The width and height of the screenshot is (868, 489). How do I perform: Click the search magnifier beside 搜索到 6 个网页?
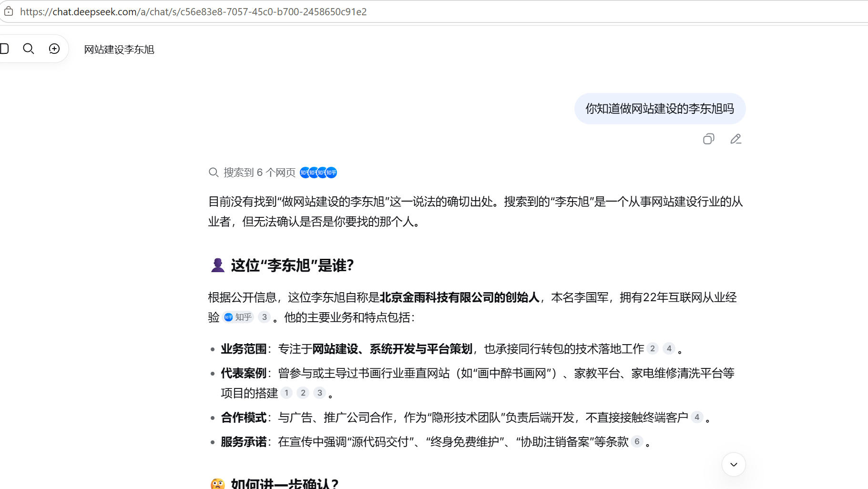pyautogui.click(x=214, y=173)
